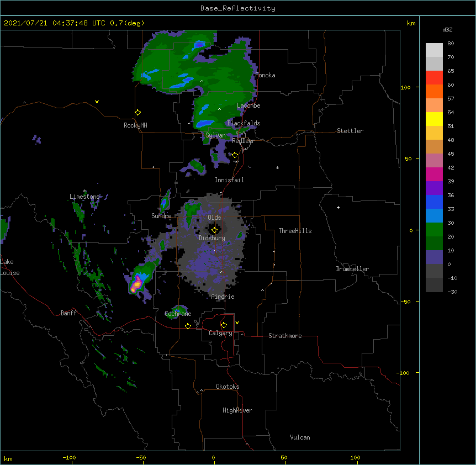Click the Airdrie city label
Screen dimensions: 476x465
[x=223, y=297]
